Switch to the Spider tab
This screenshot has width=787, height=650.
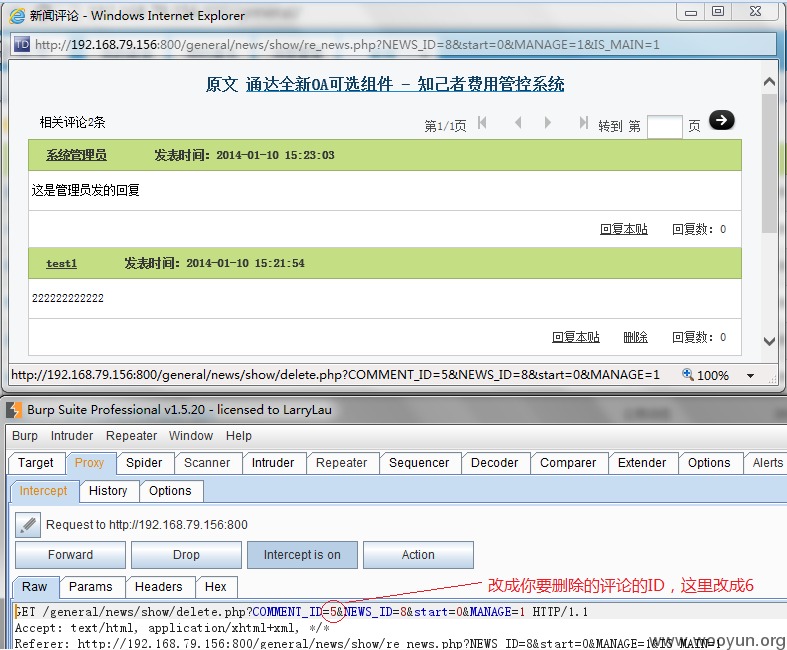point(145,463)
